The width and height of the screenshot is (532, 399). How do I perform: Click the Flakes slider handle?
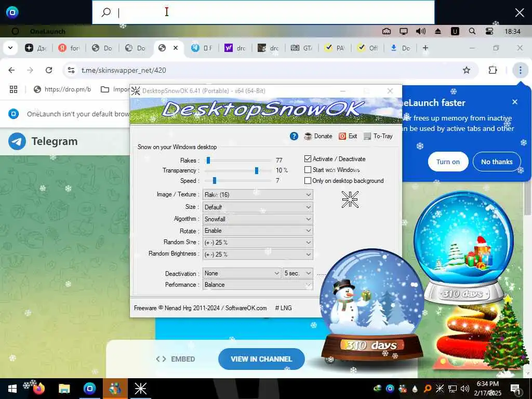208,160
